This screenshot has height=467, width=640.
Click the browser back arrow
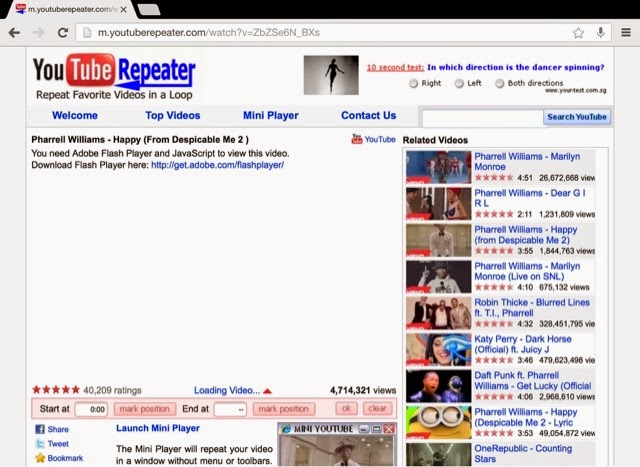coord(14,33)
